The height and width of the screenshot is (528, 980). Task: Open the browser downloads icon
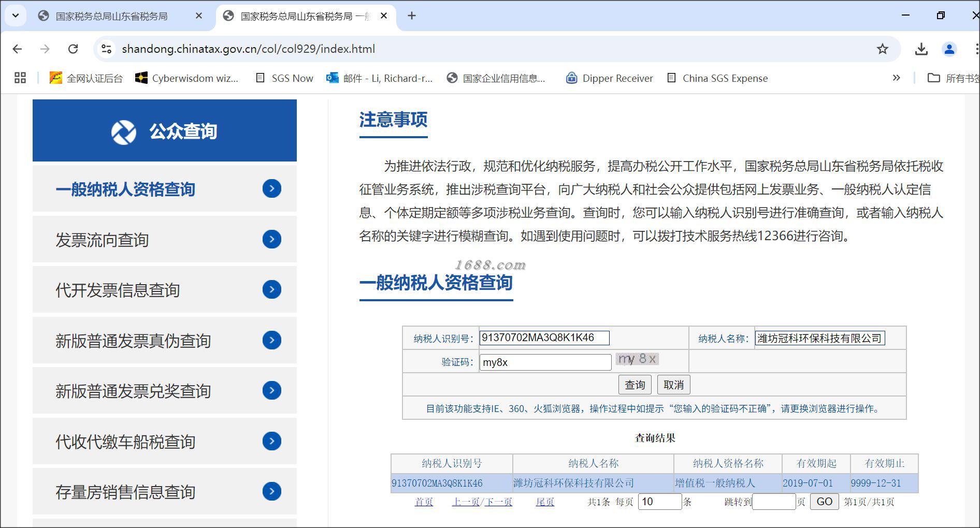click(x=921, y=49)
